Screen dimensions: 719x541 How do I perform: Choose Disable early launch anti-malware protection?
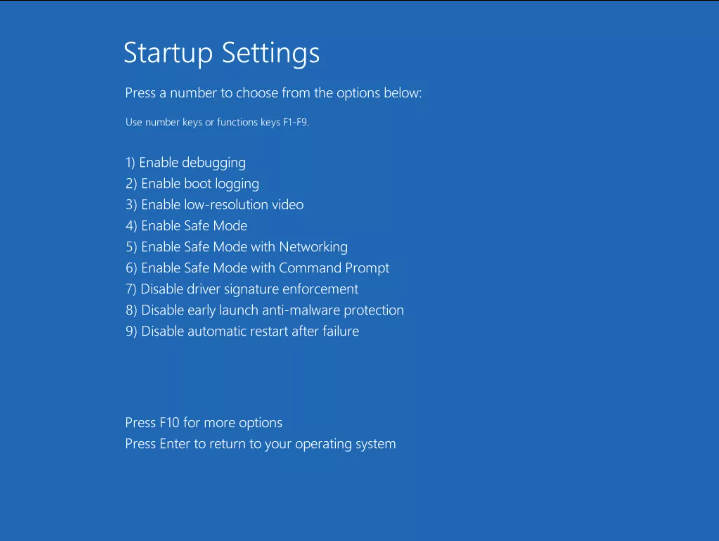[265, 310]
